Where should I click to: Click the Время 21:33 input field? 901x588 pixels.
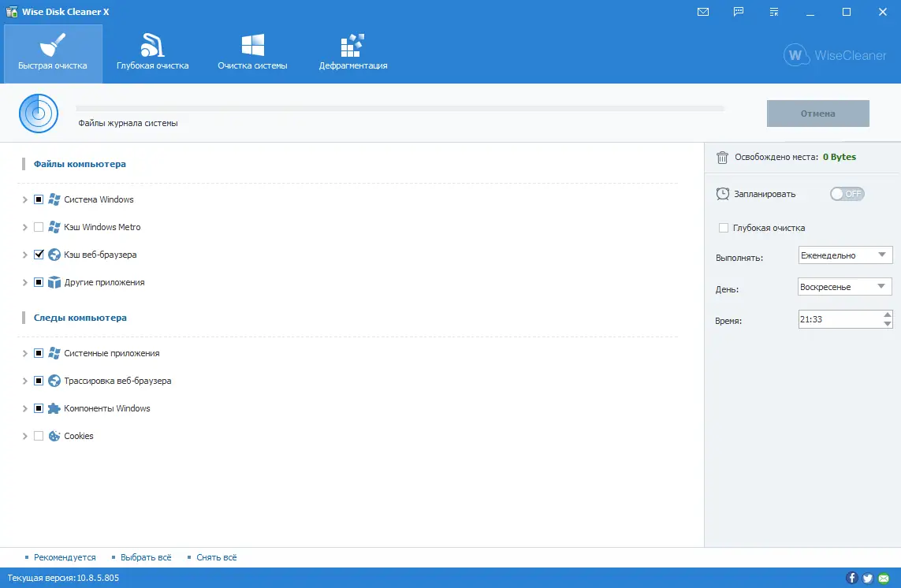pos(840,319)
